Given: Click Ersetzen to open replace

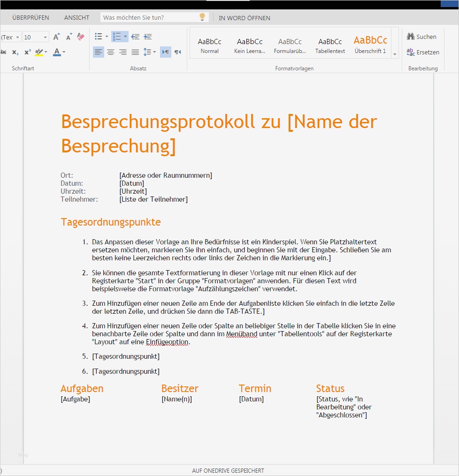Looking at the screenshot, I should pos(423,52).
